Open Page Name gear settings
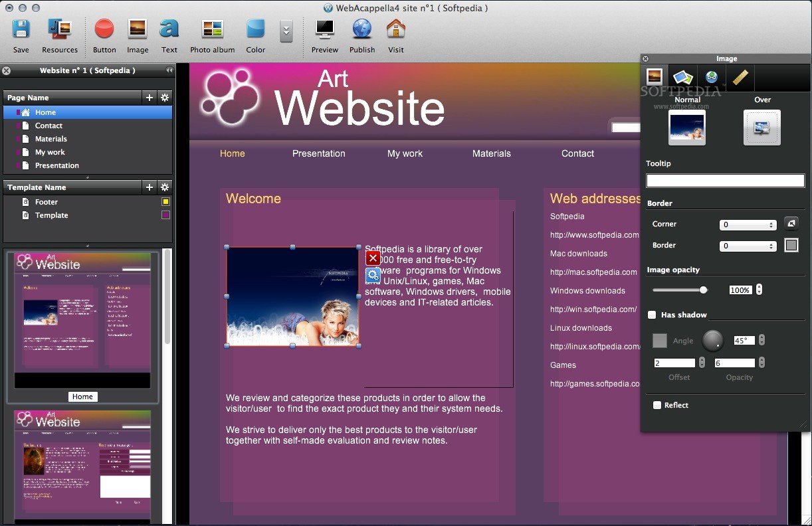Image resolution: width=812 pixels, height=526 pixels. coord(165,97)
